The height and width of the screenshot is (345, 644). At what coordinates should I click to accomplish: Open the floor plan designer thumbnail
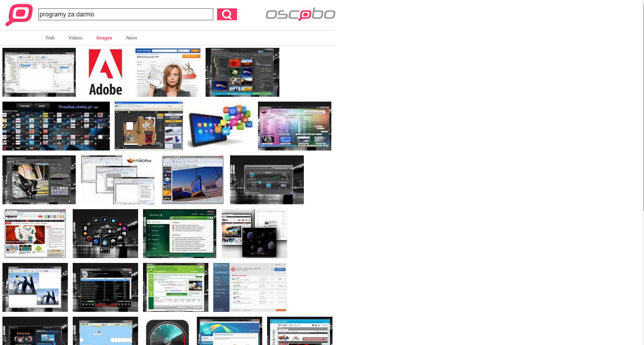(149, 126)
